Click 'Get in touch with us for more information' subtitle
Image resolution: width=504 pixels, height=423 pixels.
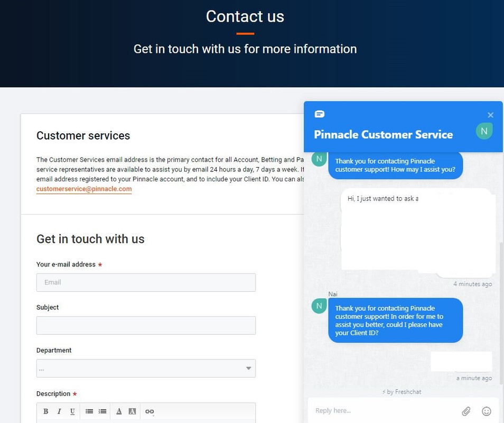tap(245, 49)
